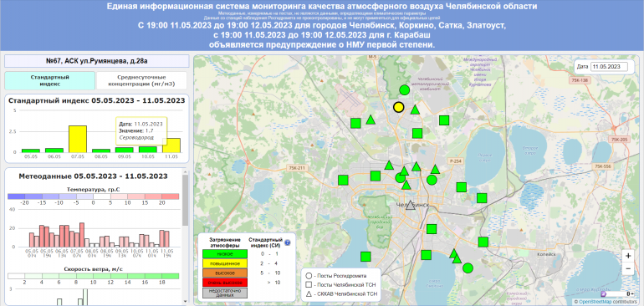Select the yellow circle Roshydromet station marker

(x=398, y=107)
